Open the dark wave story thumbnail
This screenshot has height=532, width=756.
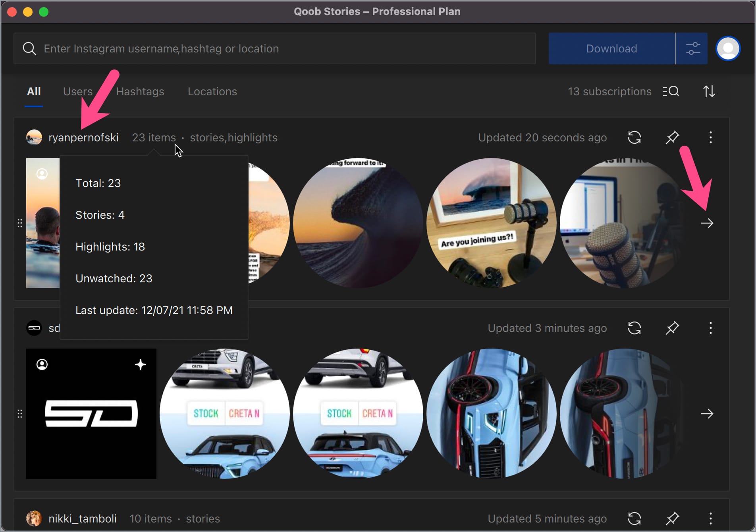click(x=358, y=223)
